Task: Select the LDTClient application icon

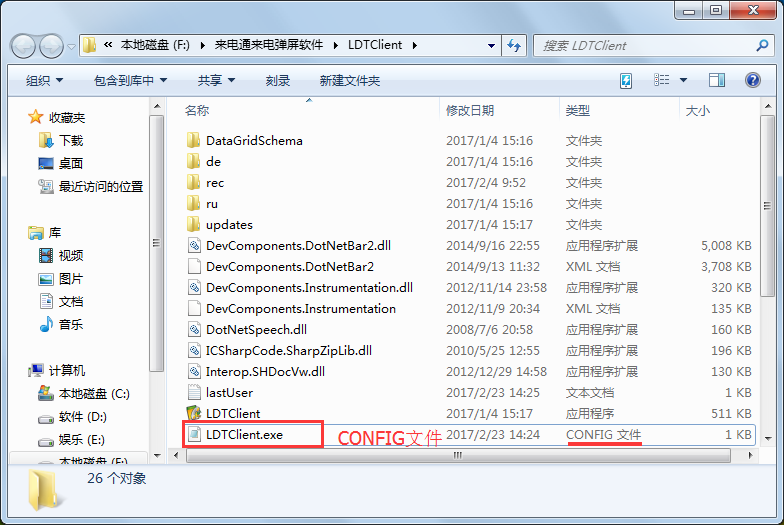Action: pyautogui.click(x=194, y=414)
